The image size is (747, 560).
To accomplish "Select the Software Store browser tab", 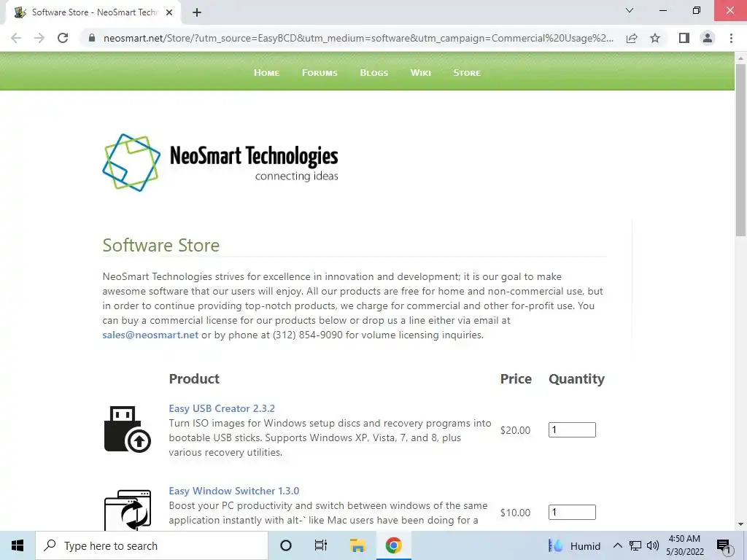I will (x=93, y=12).
